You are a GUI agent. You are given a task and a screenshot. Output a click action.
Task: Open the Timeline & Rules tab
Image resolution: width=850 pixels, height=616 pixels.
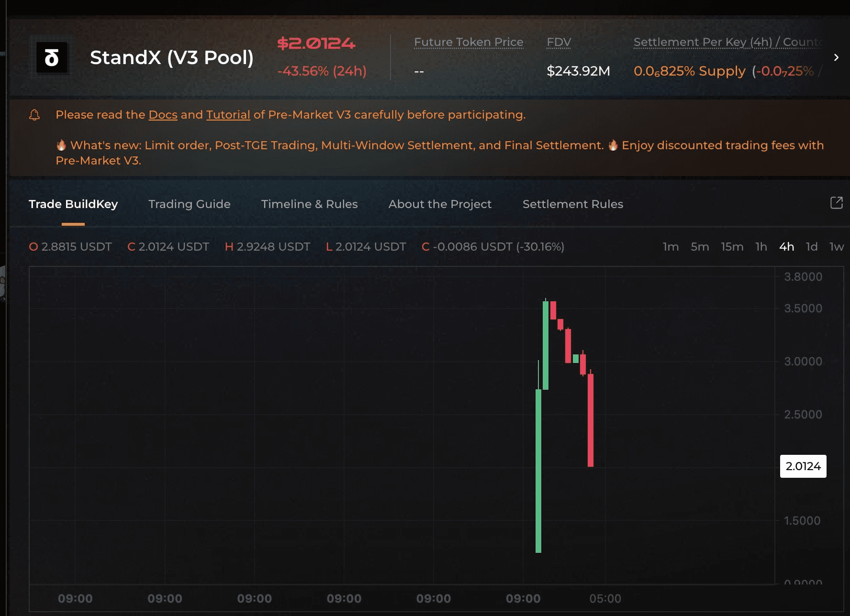(x=310, y=204)
